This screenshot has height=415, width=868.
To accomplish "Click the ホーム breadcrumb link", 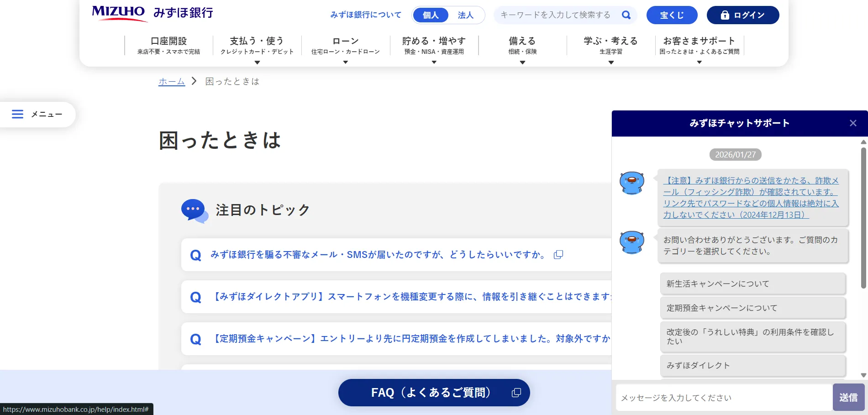I will (171, 82).
